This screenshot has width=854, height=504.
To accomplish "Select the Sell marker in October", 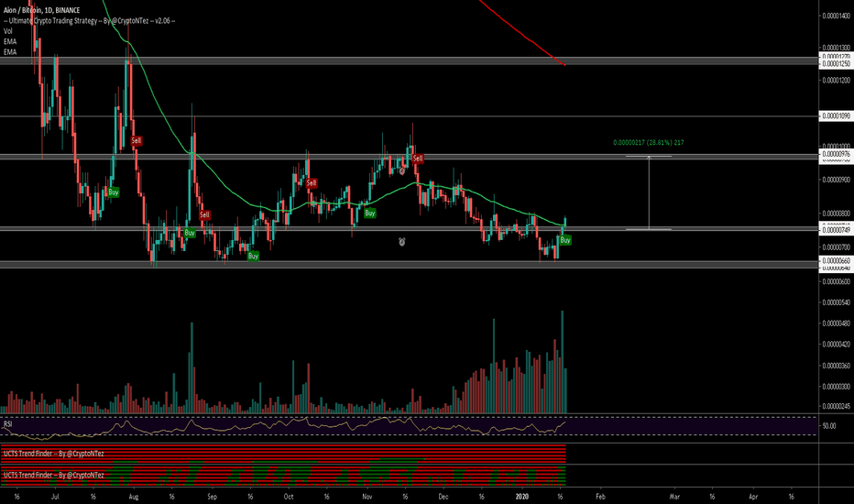I will pyautogui.click(x=312, y=183).
